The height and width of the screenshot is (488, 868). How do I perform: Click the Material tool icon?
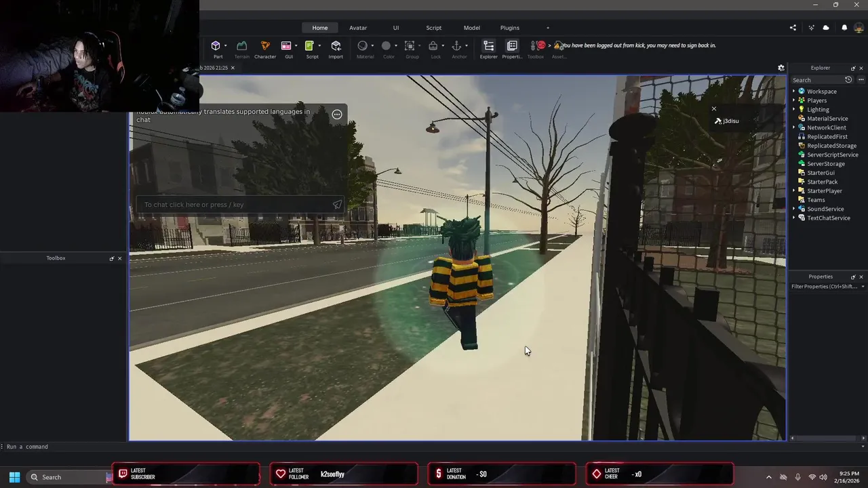coord(363,46)
